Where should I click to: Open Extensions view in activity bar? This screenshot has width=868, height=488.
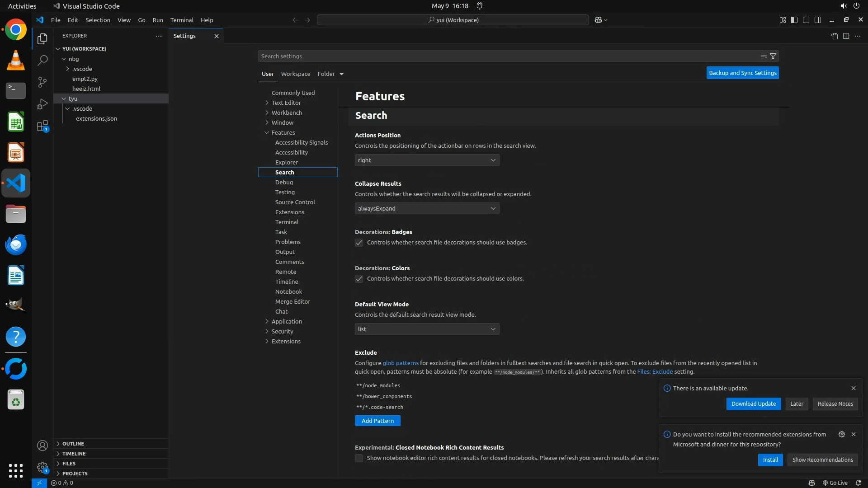(42, 126)
